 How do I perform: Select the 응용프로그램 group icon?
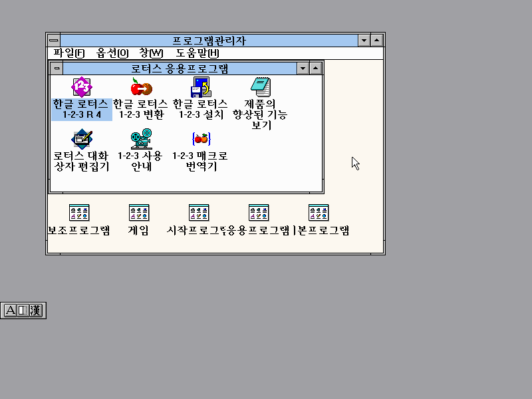coord(259,213)
